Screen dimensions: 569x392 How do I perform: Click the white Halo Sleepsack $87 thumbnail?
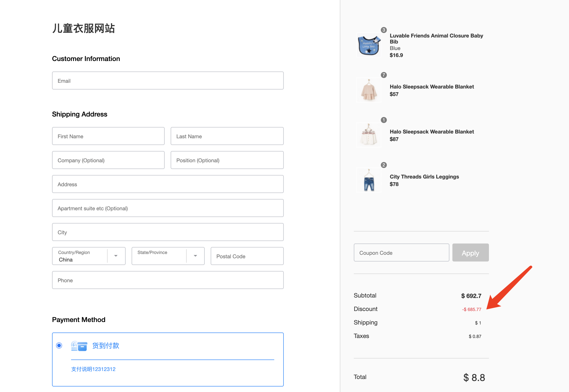369,135
